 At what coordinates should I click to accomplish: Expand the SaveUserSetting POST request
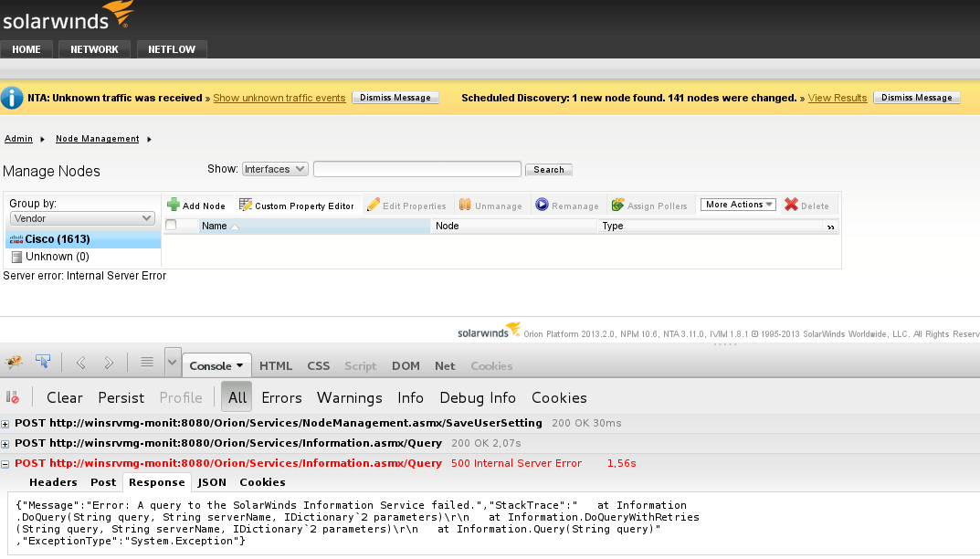5,424
